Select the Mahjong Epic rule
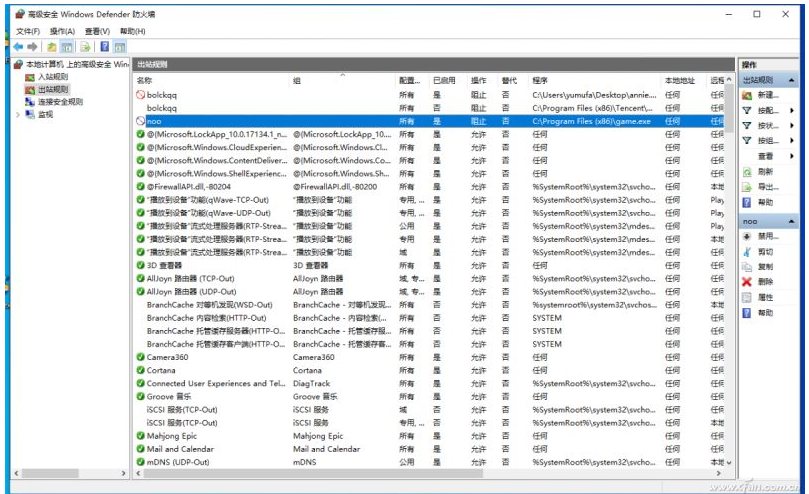The width and height of the screenshot is (809, 494). (429, 436)
